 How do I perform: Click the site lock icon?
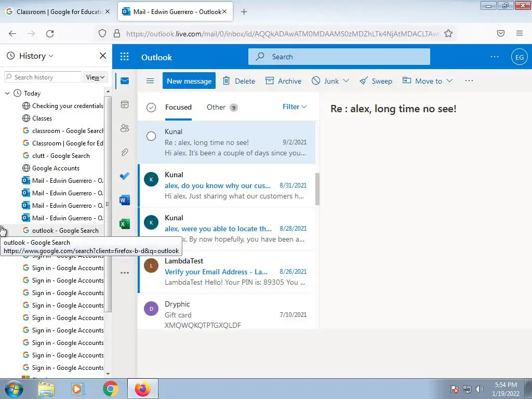pyautogui.click(x=117, y=33)
